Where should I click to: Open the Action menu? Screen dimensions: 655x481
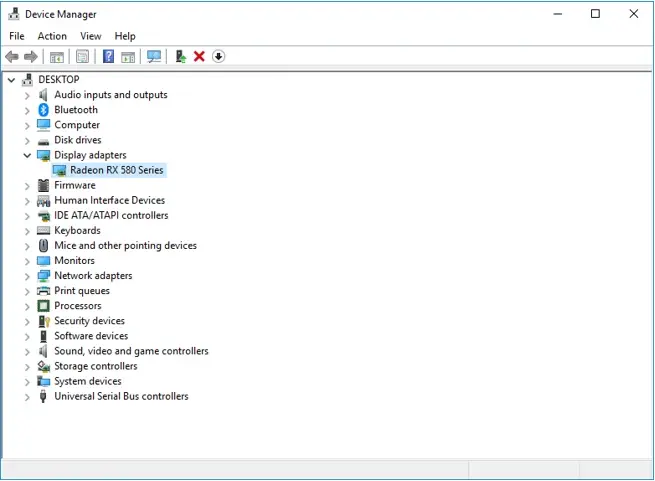click(x=52, y=36)
